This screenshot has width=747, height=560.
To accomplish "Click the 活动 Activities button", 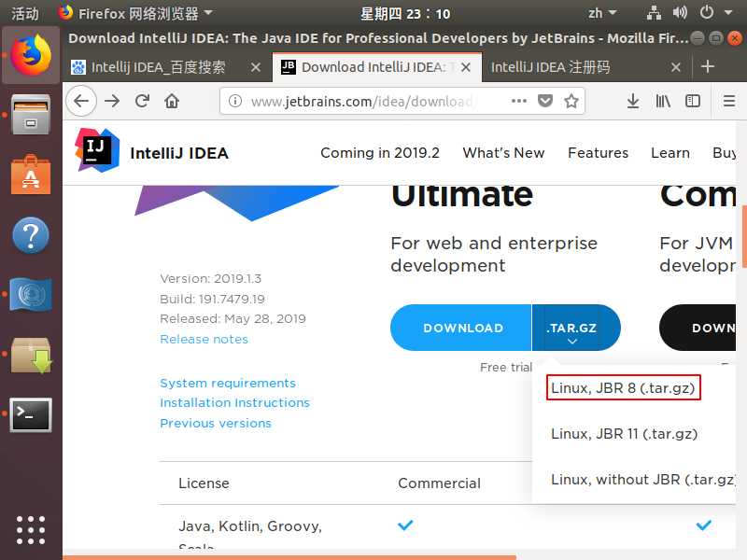I will 25,13.
